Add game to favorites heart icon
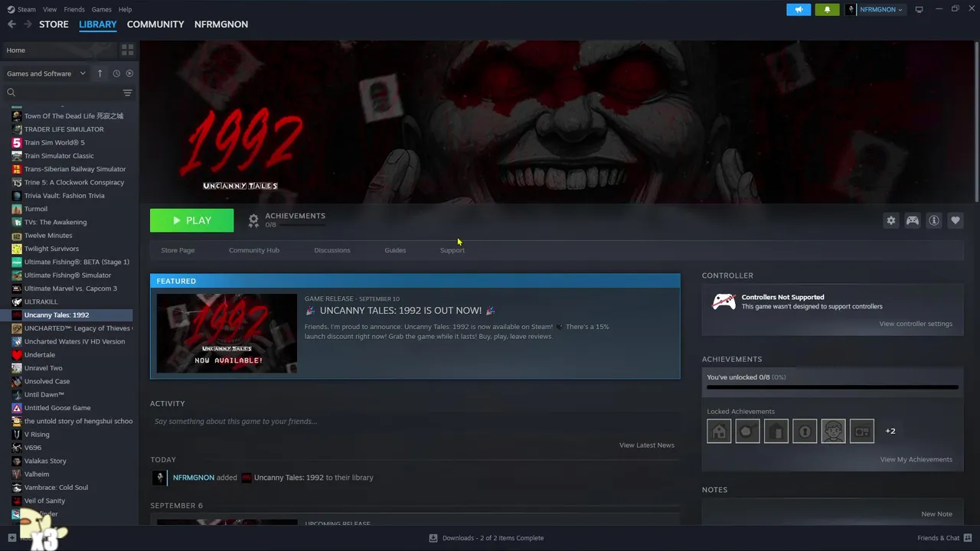 tap(955, 220)
